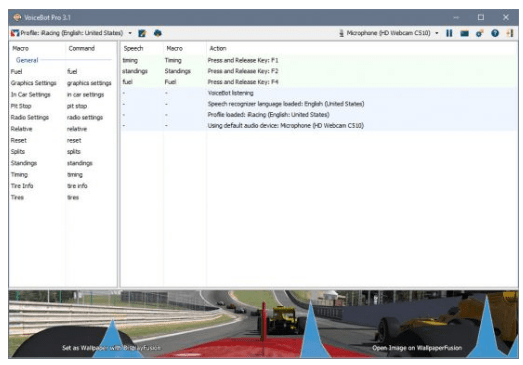
Task: Click the Macro column header in log panel
Action: [174, 48]
